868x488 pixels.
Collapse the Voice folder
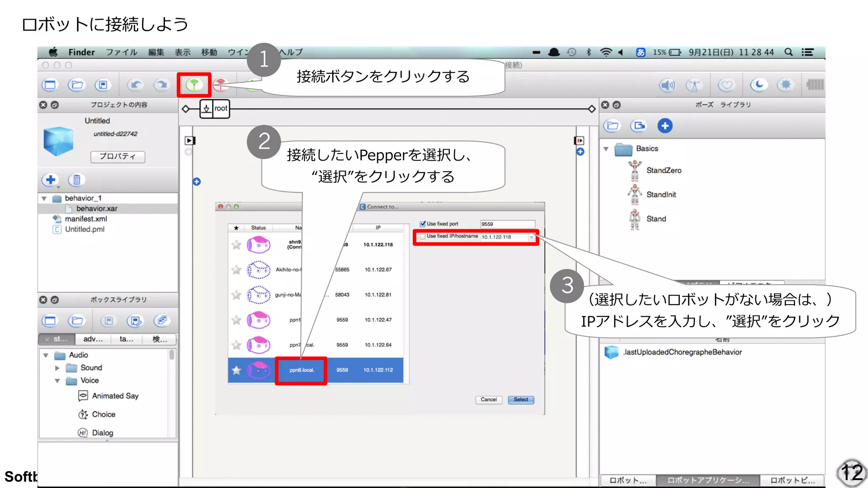point(57,380)
